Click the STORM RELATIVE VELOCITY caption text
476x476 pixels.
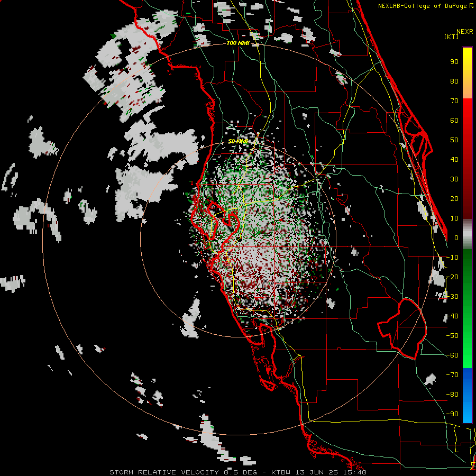coord(164,472)
